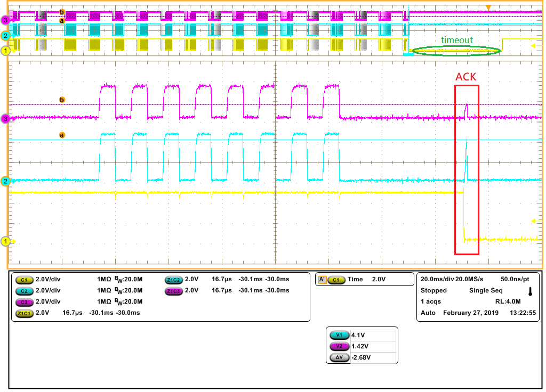The height and width of the screenshot is (392, 546).
Task: Click C1 vertical scale 2.0V/div
Action: (48, 279)
